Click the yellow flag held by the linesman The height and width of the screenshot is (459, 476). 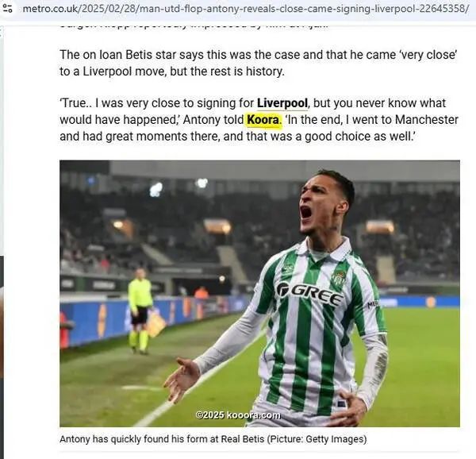tap(156, 322)
